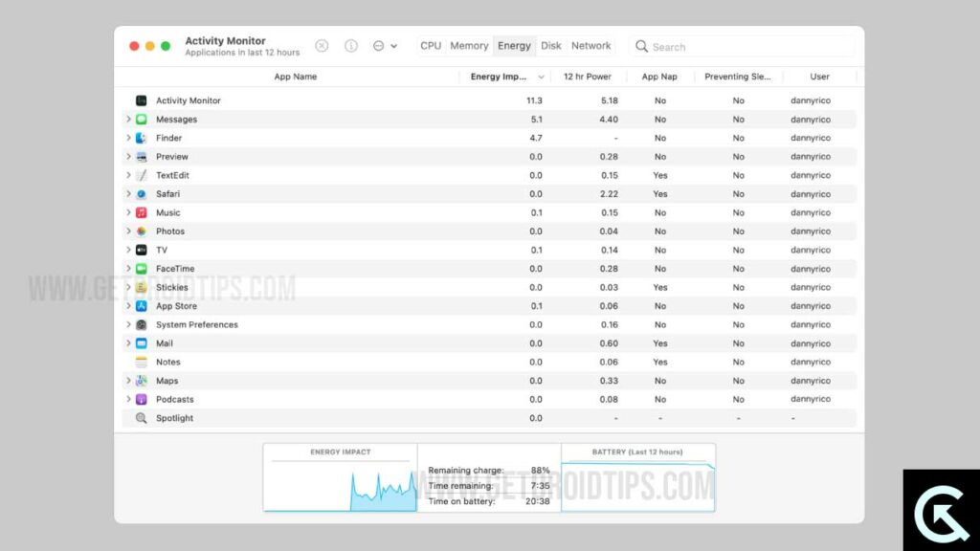Expand the Mail process disclosure triangle

pyautogui.click(x=128, y=343)
